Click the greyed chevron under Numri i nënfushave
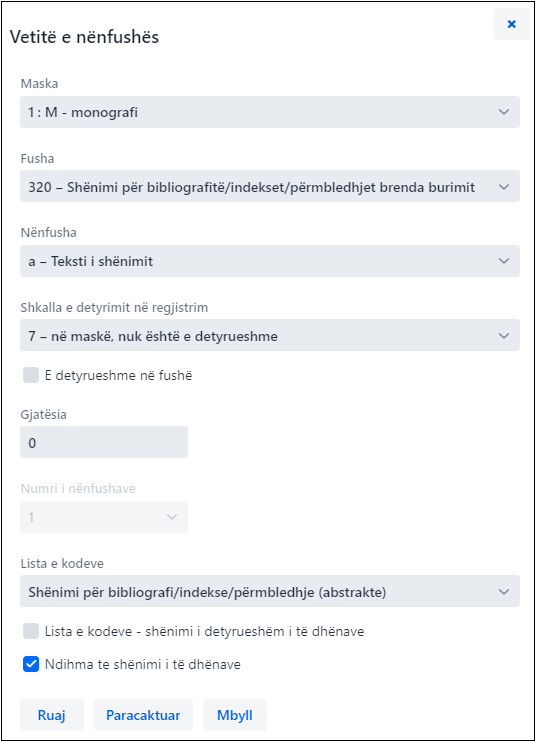The width and height of the screenshot is (537, 741). [172, 517]
